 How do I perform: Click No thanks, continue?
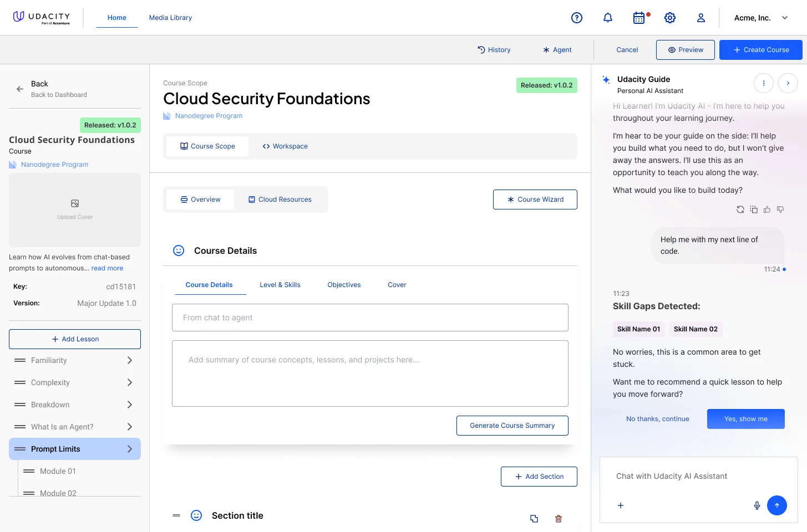pos(658,419)
